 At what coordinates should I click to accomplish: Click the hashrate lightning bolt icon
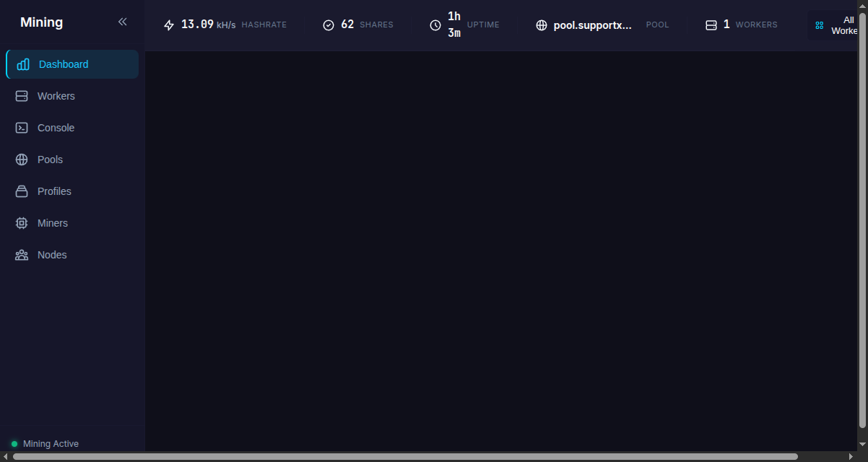coord(169,25)
